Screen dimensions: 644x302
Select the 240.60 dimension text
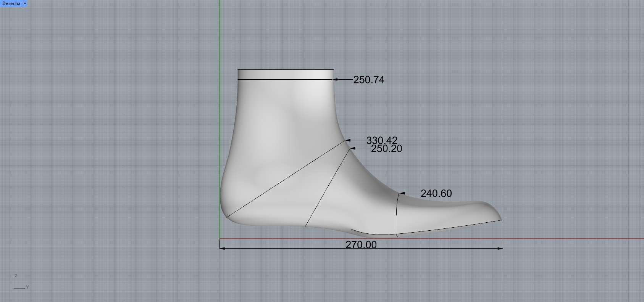click(x=436, y=194)
